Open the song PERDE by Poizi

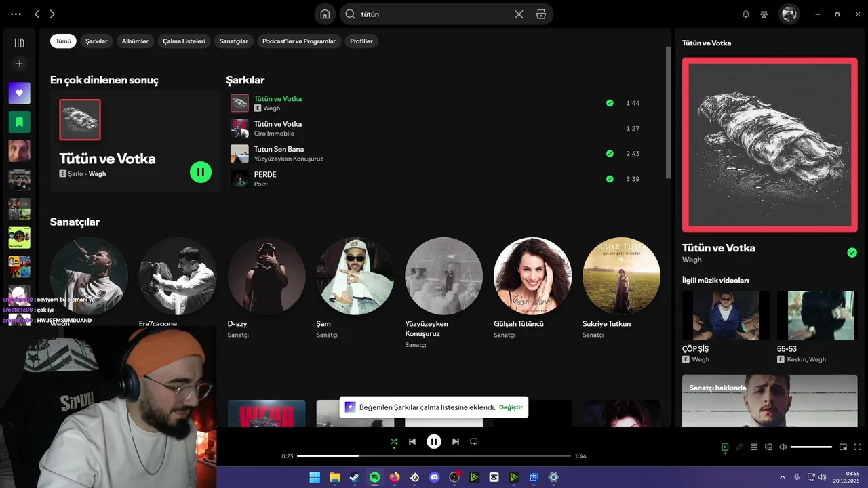(x=265, y=174)
